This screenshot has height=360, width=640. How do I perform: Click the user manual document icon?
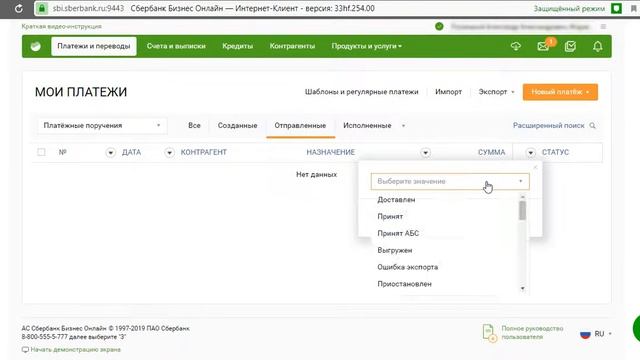point(489,333)
